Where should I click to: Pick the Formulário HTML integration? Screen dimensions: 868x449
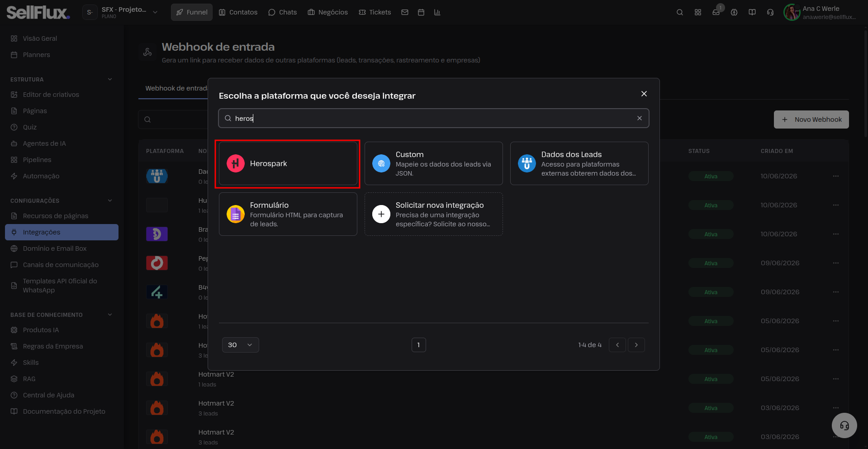288,214
